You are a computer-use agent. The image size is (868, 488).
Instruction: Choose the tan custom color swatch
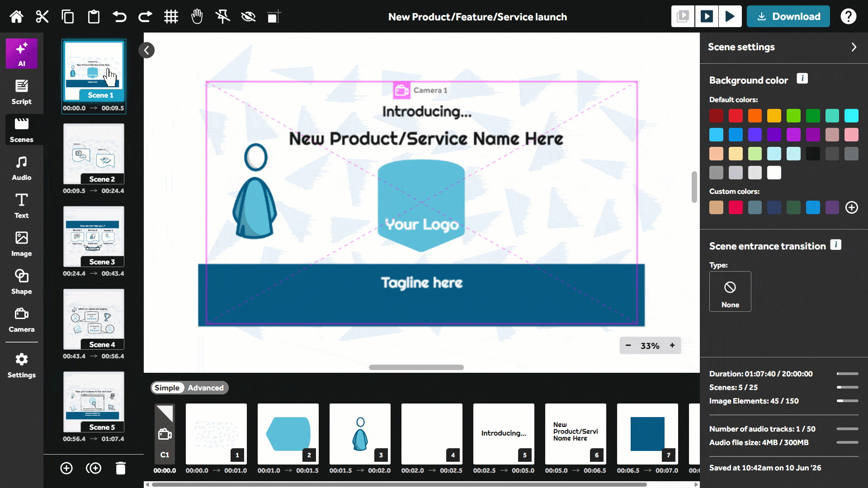pyautogui.click(x=716, y=207)
